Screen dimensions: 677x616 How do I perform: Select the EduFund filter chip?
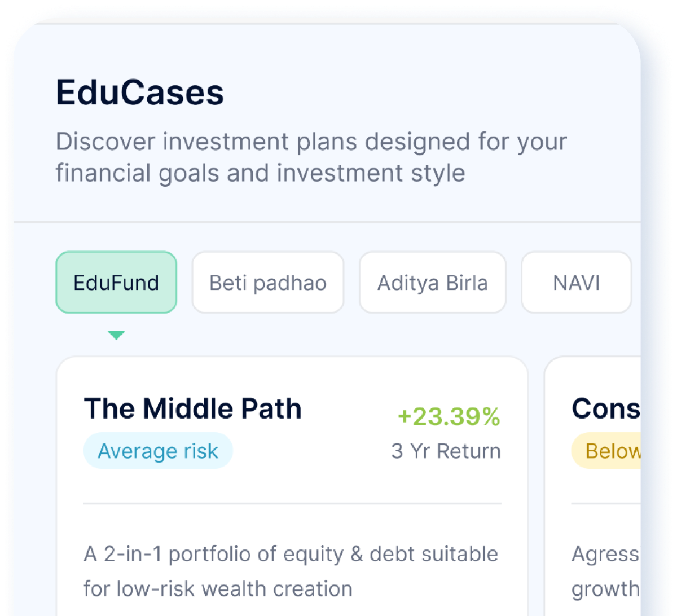(x=116, y=282)
